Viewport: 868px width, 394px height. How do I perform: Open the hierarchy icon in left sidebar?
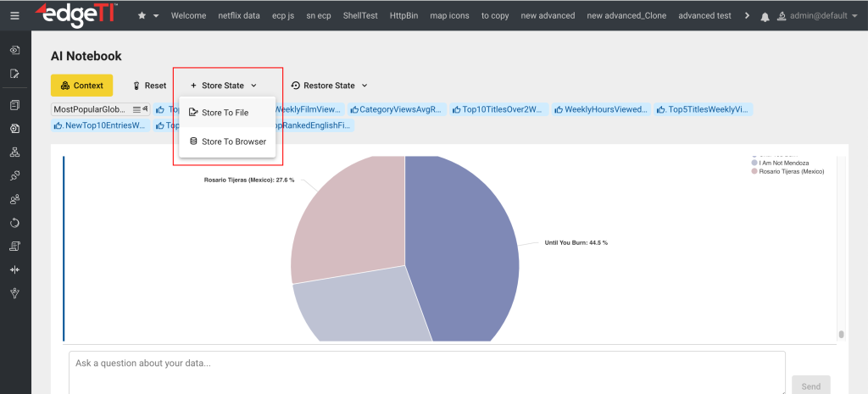coord(15,153)
